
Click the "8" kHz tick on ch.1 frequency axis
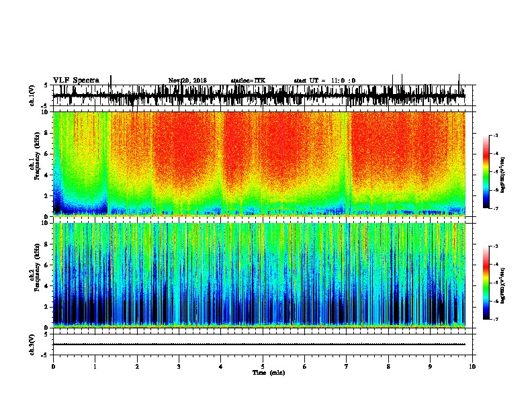(46, 133)
